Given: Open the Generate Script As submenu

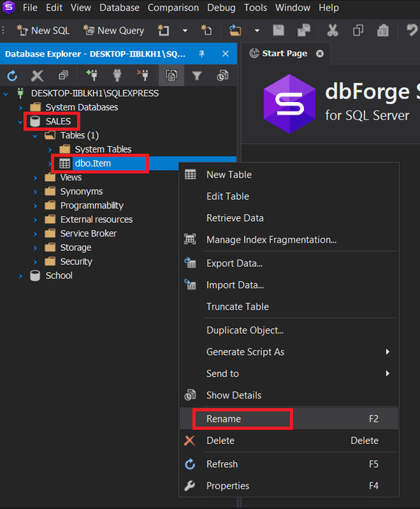Looking at the screenshot, I should point(289,352).
